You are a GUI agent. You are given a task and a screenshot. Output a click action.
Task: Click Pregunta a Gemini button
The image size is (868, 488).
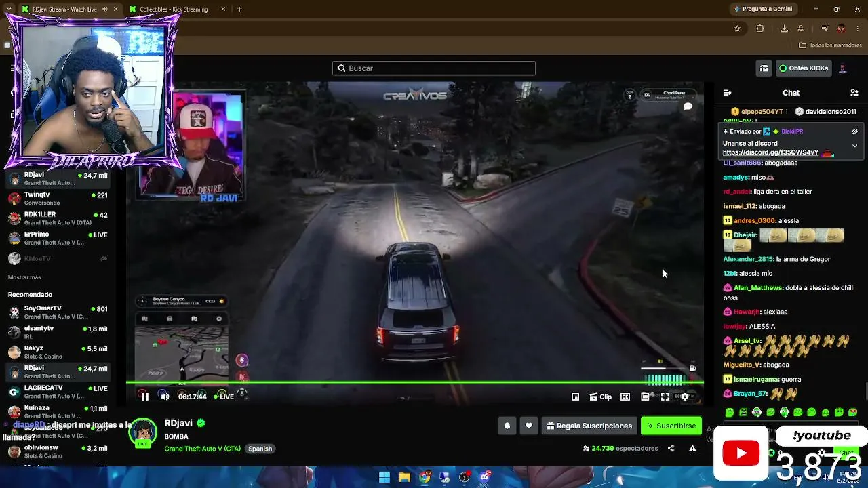pyautogui.click(x=762, y=9)
